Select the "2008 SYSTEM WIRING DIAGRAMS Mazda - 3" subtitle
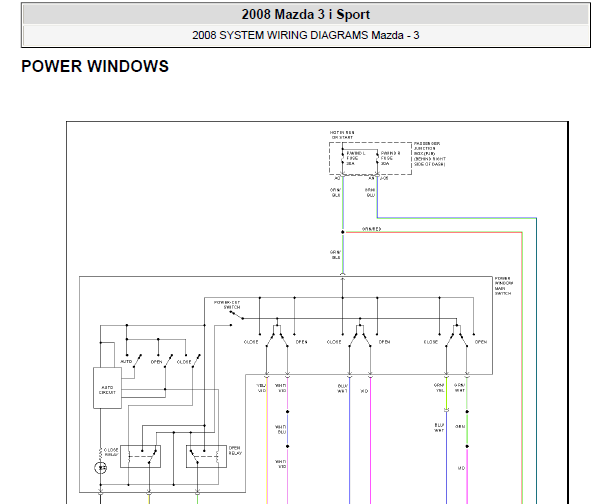 tap(306, 35)
